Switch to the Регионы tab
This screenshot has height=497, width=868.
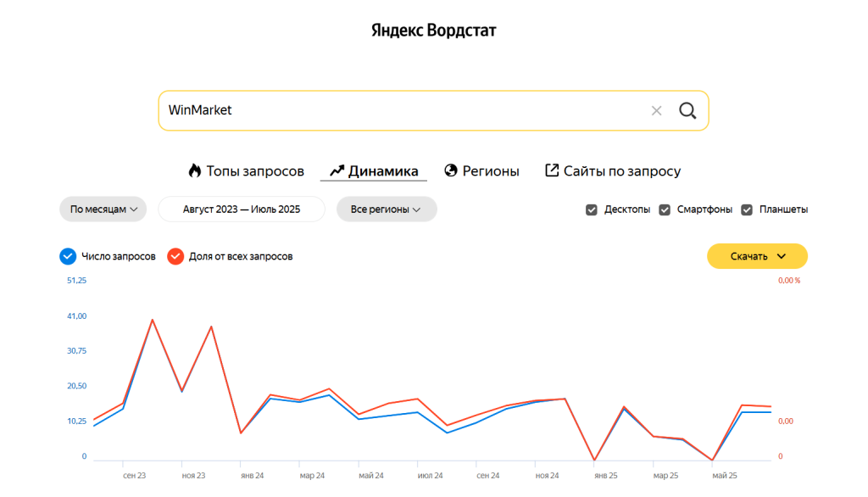pyautogui.click(x=490, y=170)
